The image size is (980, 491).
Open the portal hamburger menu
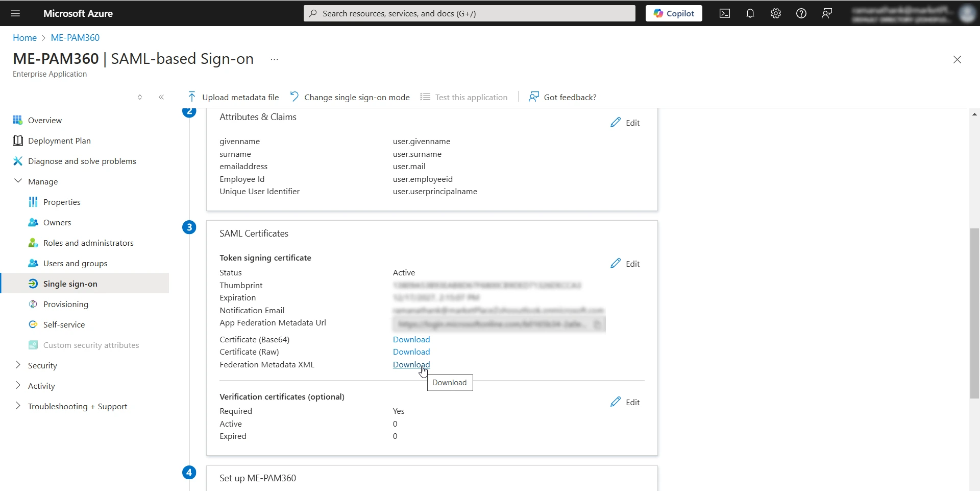coord(15,13)
